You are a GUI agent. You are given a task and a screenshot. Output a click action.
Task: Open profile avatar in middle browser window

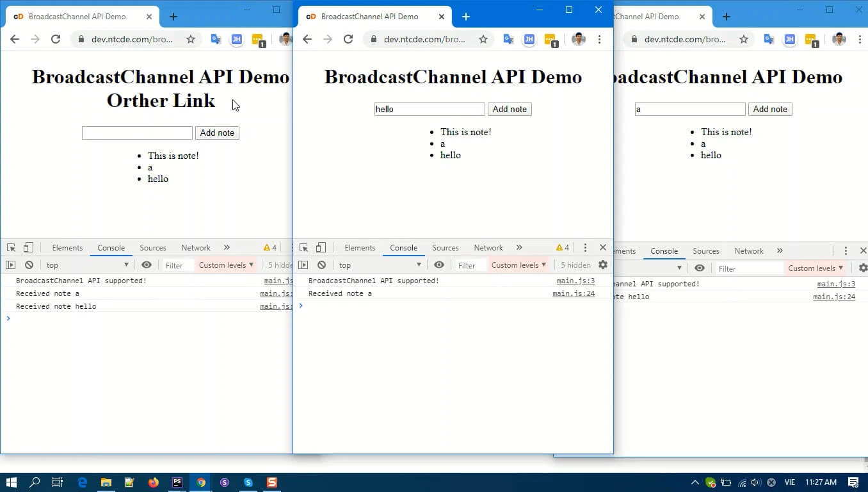(579, 39)
